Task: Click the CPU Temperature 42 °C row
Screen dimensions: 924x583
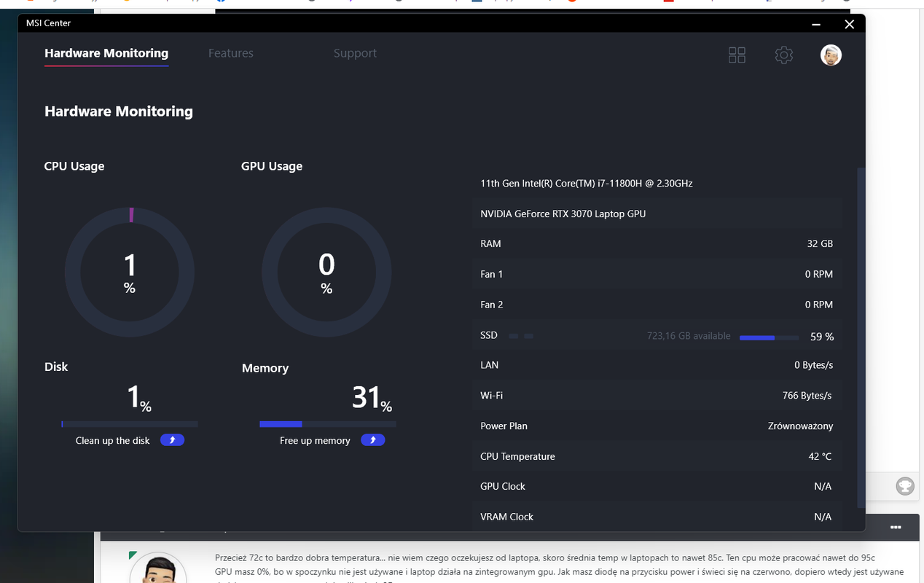Action: click(657, 456)
